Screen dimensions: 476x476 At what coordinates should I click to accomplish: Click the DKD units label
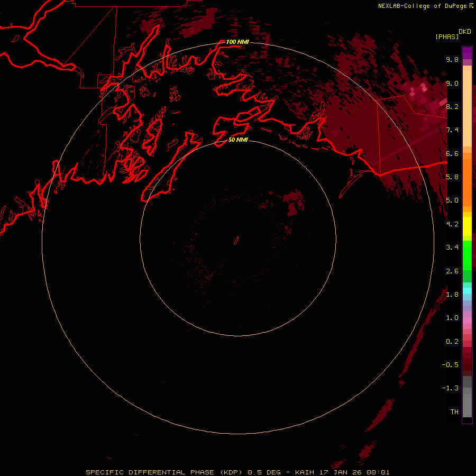click(x=465, y=32)
